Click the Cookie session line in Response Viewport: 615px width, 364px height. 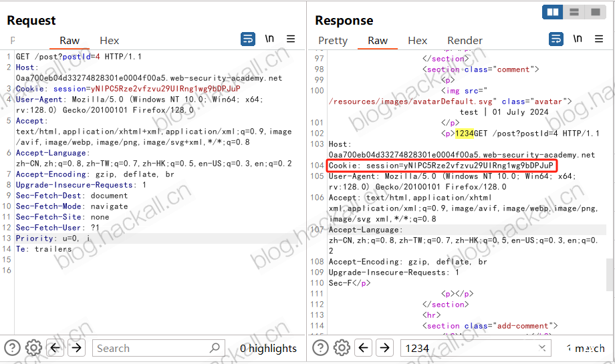(441, 166)
